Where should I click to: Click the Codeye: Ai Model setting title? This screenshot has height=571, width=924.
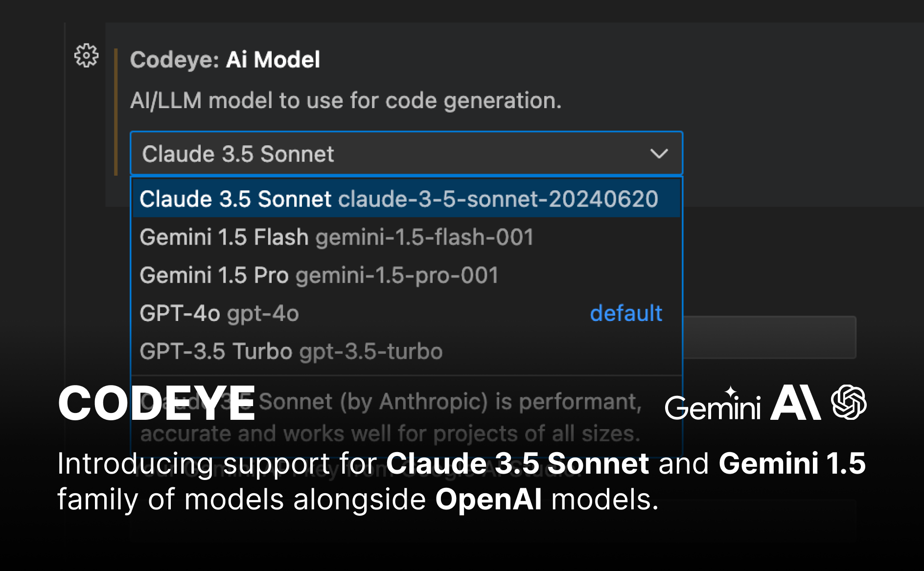tap(225, 60)
